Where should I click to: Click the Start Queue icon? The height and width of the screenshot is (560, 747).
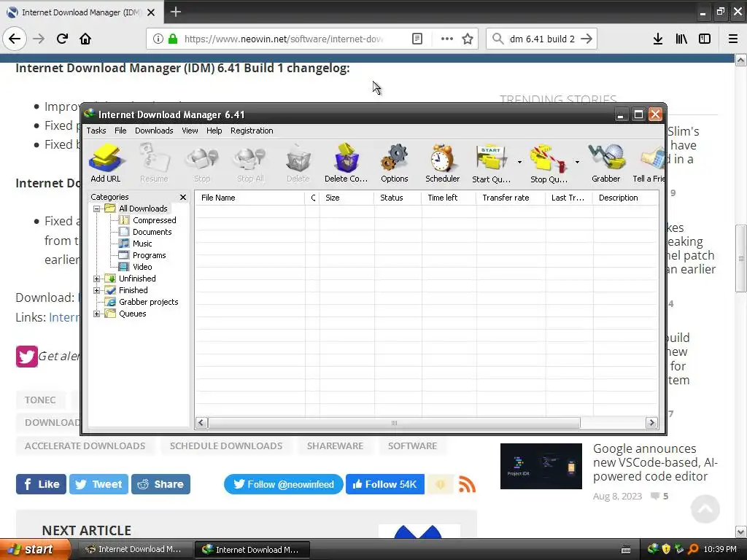tap(491, 163)
